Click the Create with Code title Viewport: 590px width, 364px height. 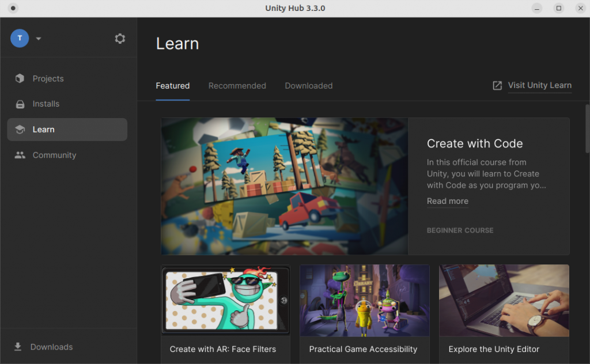click(475, 143)
